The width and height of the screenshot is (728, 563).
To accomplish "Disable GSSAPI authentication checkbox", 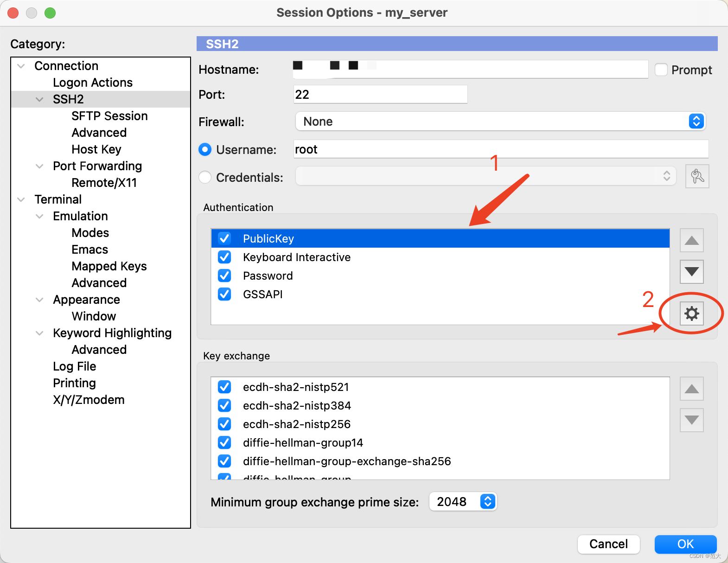I will tap(224, 294).
